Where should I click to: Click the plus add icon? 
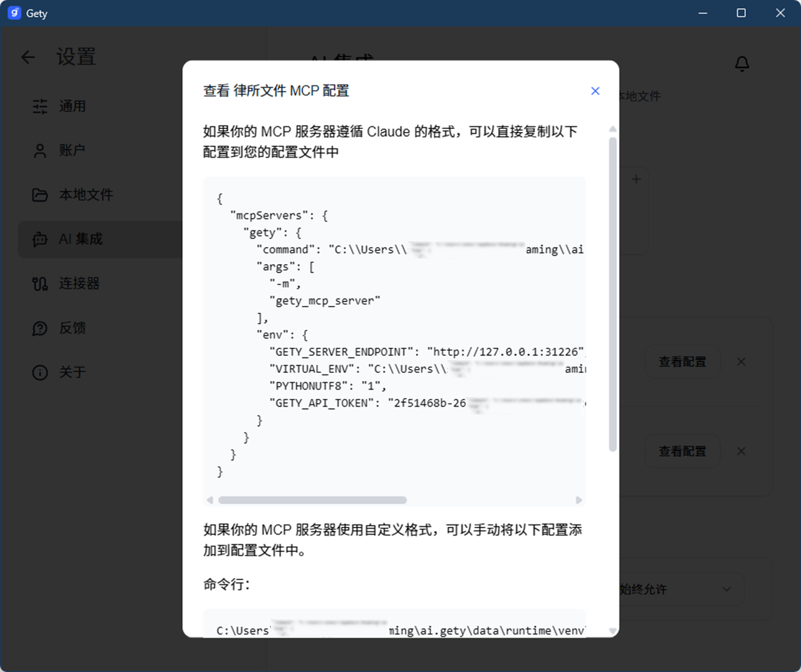(x=636, y=179)
